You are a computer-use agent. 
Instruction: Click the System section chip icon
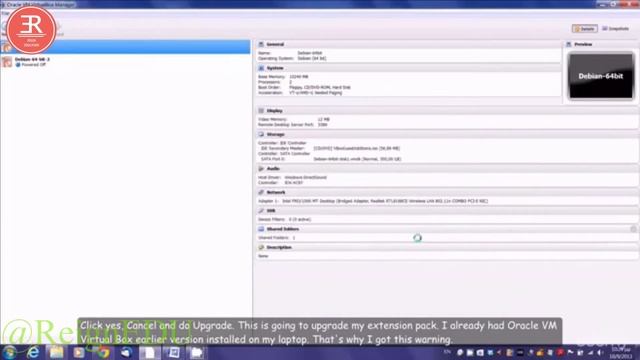(x=261, y=68)
